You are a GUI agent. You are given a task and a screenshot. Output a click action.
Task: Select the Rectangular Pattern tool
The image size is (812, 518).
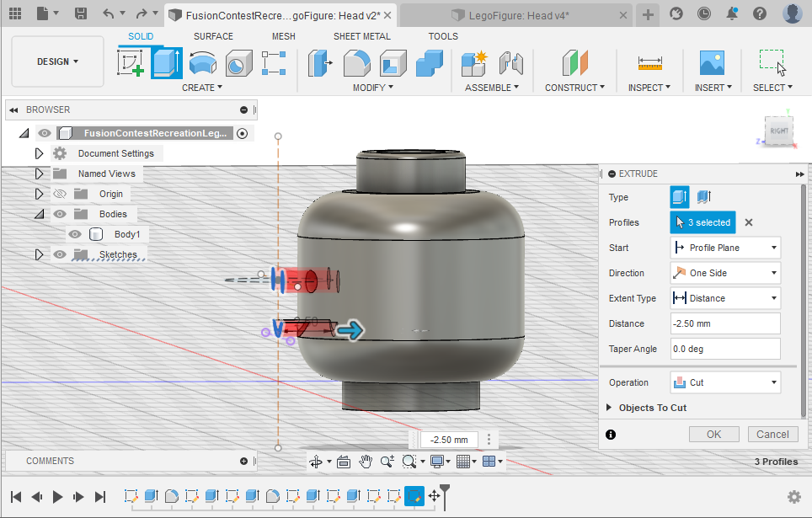point(274,62)
